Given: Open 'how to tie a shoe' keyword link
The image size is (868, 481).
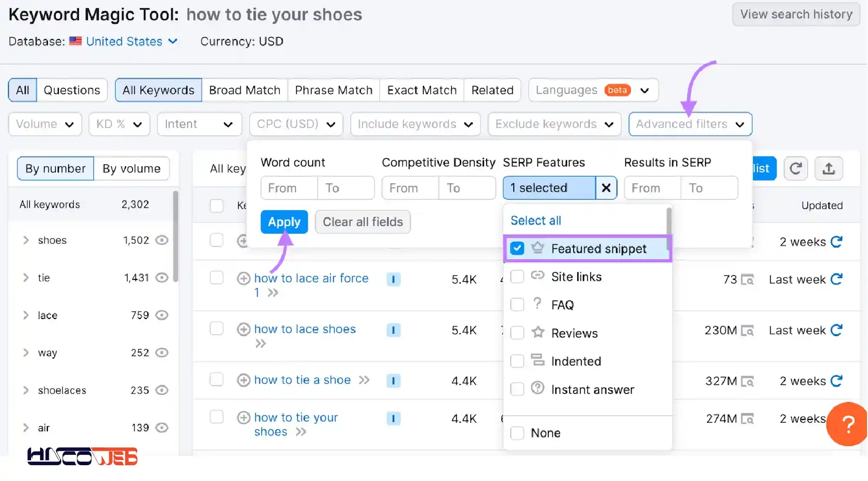Looking at the screenshot, I should (x=302, y=380).
